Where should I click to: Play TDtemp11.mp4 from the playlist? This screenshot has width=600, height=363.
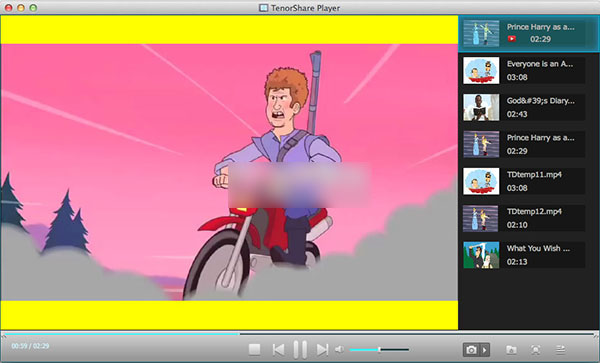click(524, 181)
